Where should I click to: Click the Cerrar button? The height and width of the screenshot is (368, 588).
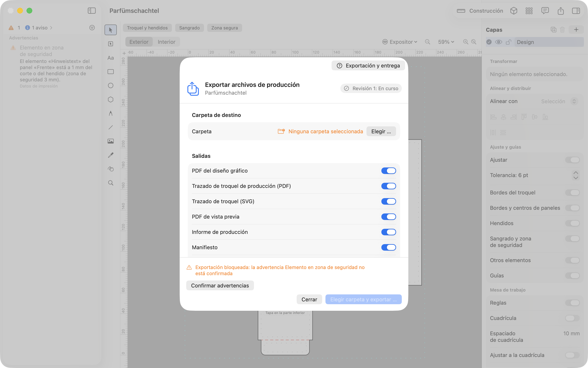(x=309, y=299)
